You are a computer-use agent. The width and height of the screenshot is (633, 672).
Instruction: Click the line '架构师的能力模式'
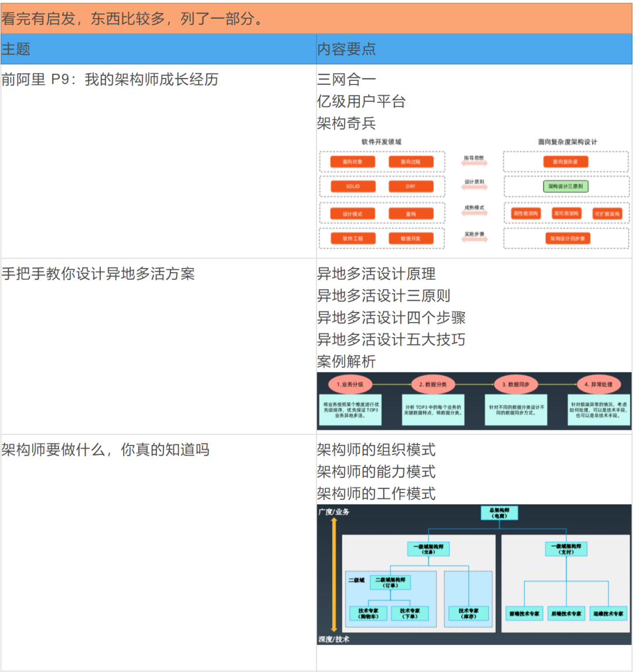[x=376, y=471]
